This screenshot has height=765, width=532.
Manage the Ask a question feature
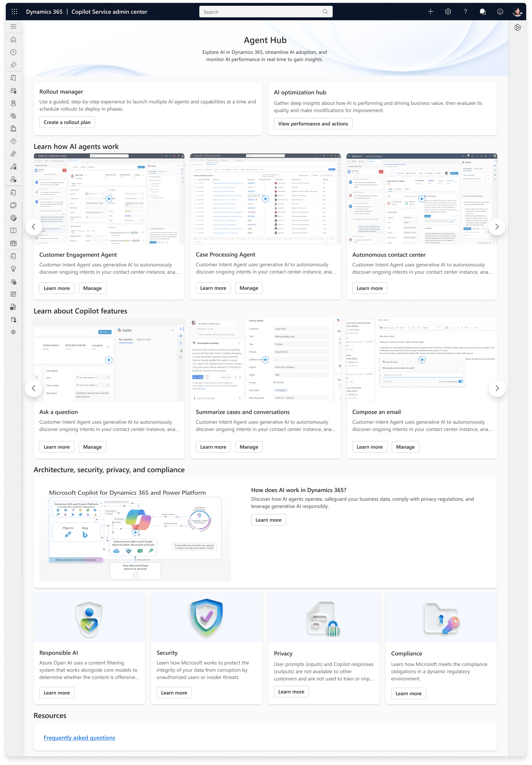click(x=93, y=447)
